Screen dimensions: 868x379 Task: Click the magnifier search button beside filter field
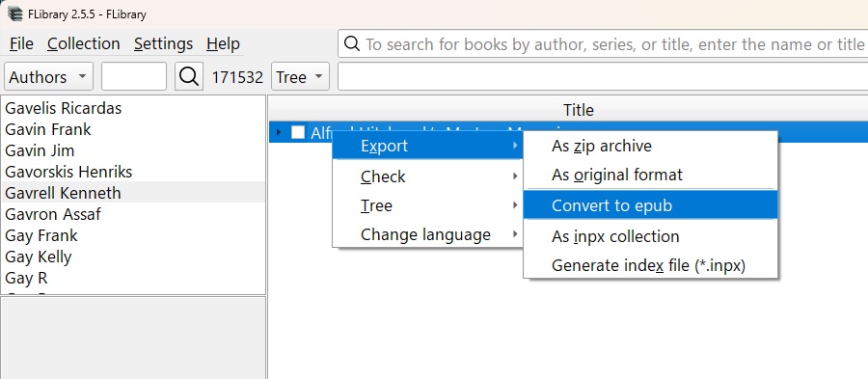[189, 76]
